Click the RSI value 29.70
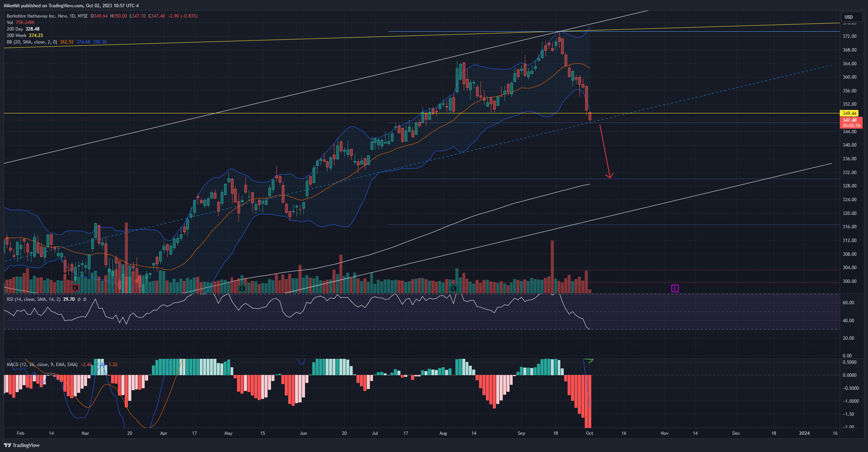 pos(69,299)
